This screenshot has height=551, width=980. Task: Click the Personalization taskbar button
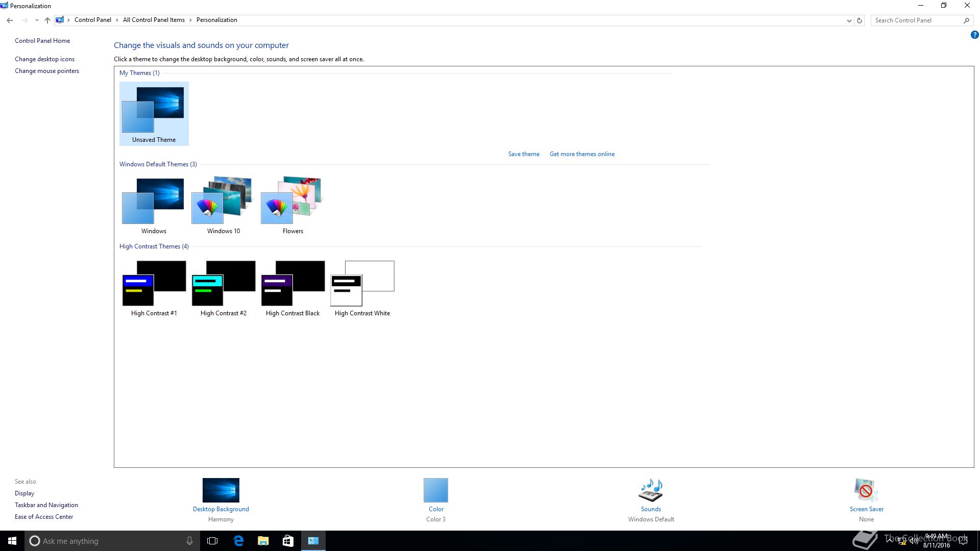313,541
